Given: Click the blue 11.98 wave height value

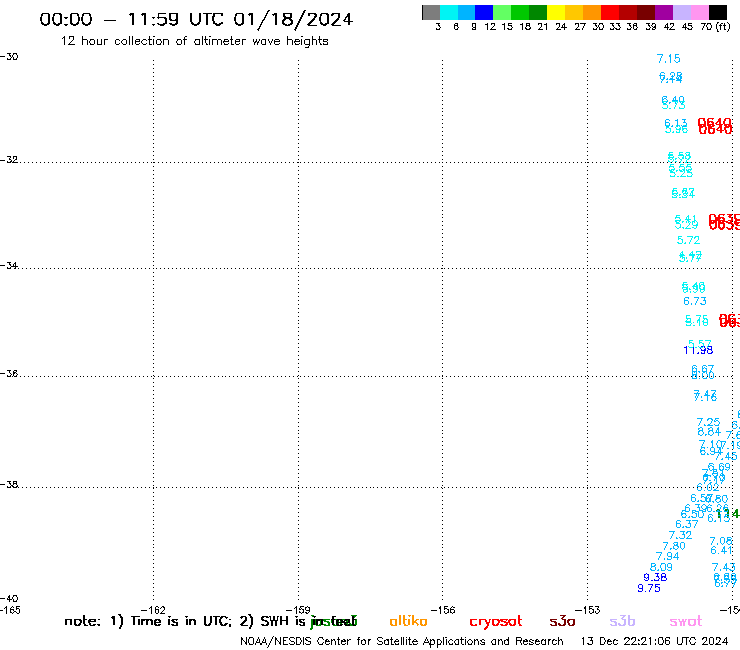Looking at the screenshot, I should [698, 350].
